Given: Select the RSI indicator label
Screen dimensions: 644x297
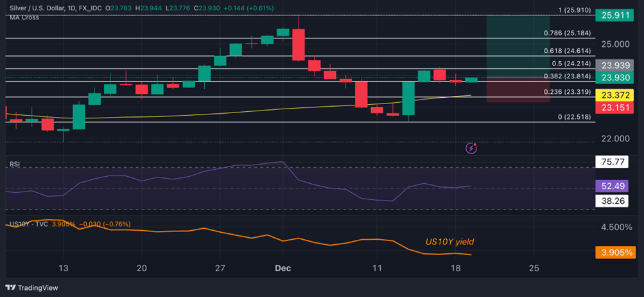Looking at the screenshot, I should pos(14,165).
